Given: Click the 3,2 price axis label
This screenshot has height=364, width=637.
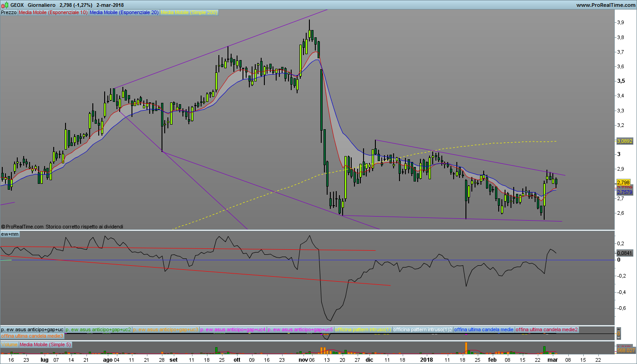Looking at the screenshot, I should pyautogui.click(x=620, y=125).
